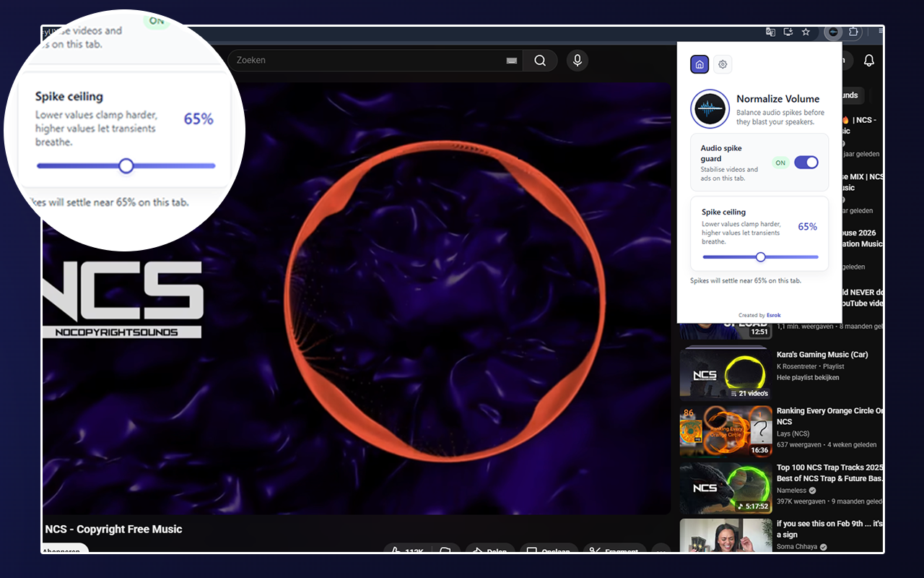Like the video with the thumbs-up icon
Screen dimensions: 924x578
point(396,551)
